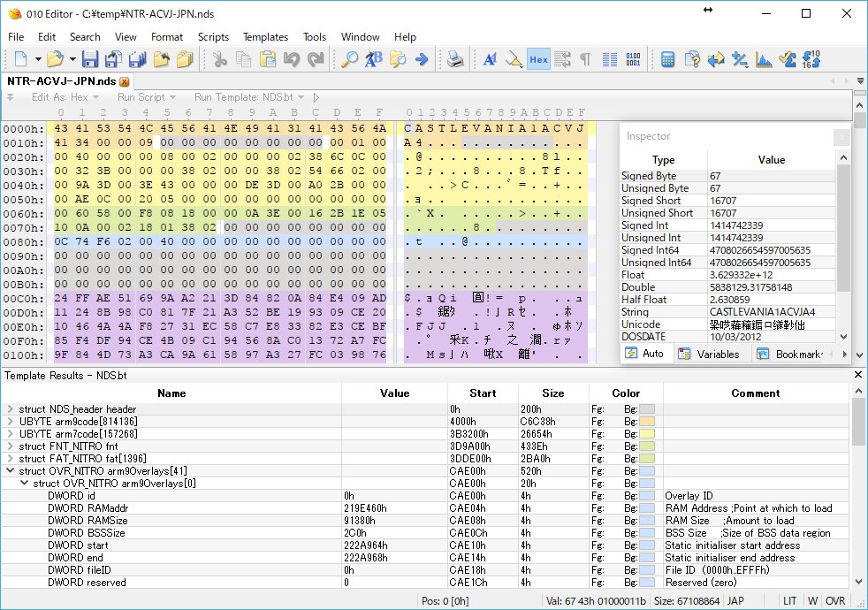Click the Close File folder icon
This screenshot has height=610, width=868.
pos(161,59)
